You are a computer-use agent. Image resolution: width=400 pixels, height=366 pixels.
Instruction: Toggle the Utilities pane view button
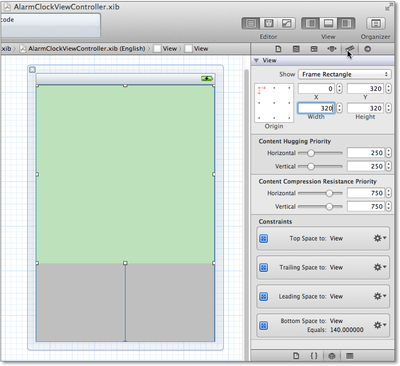coord(346,23)
